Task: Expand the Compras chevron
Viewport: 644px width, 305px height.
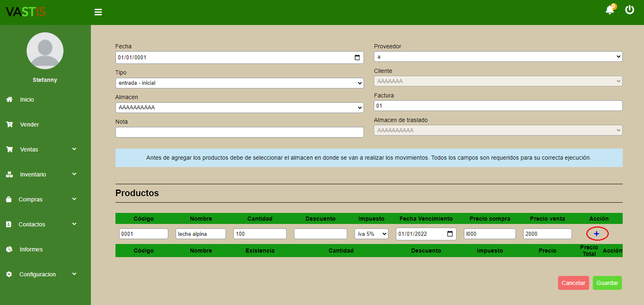Action: [74, 199]
